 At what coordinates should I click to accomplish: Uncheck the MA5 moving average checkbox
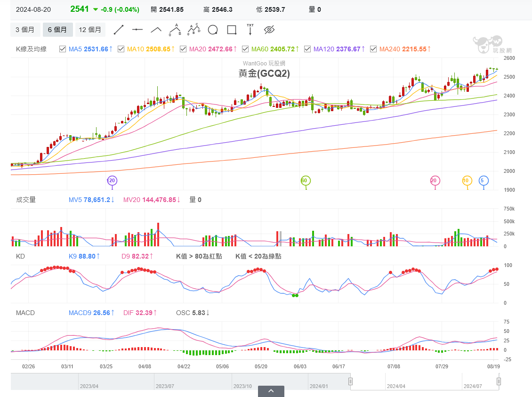pos(63,49)
